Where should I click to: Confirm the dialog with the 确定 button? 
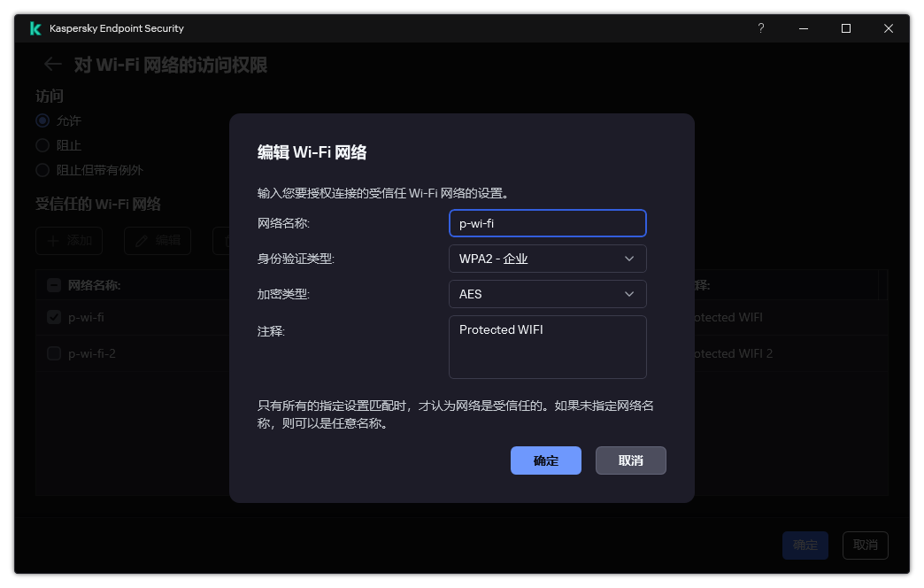coord(546,460)
